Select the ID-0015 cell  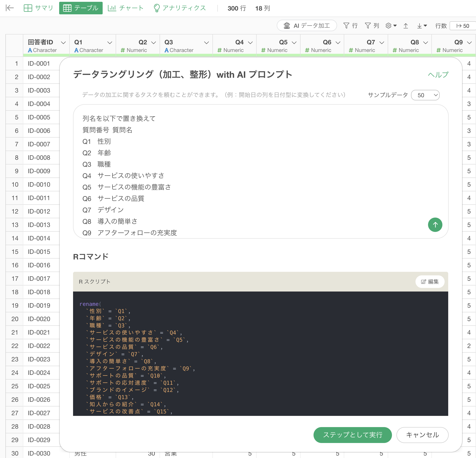click(x=41, y=252)
